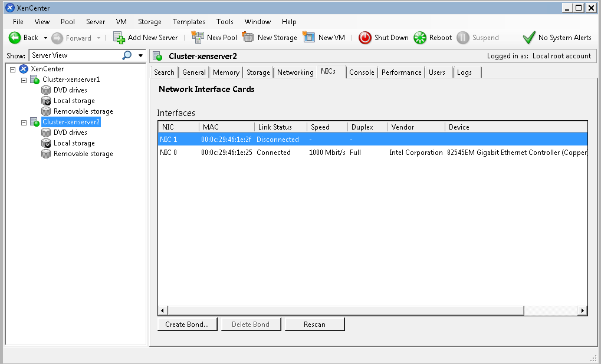Collapse the Cluster-xenserver2 tree node
This screenshot has height=364, width=601.
(x=24, y=122)
